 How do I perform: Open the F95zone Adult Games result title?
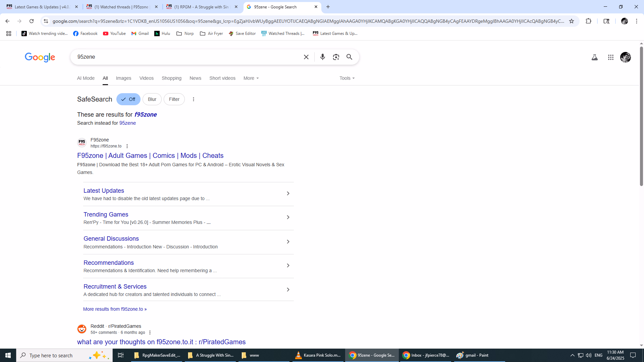[x=150, y=156]
